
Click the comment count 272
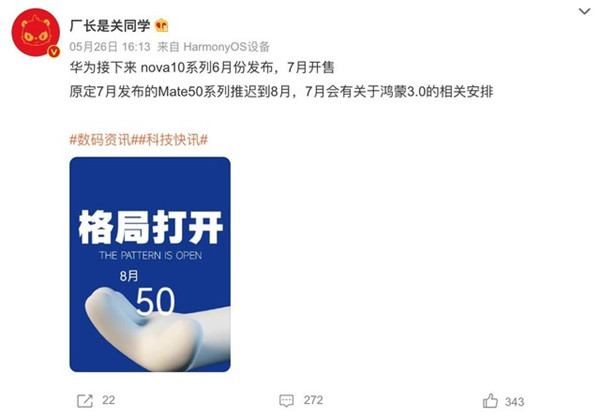tap(313, 400)
